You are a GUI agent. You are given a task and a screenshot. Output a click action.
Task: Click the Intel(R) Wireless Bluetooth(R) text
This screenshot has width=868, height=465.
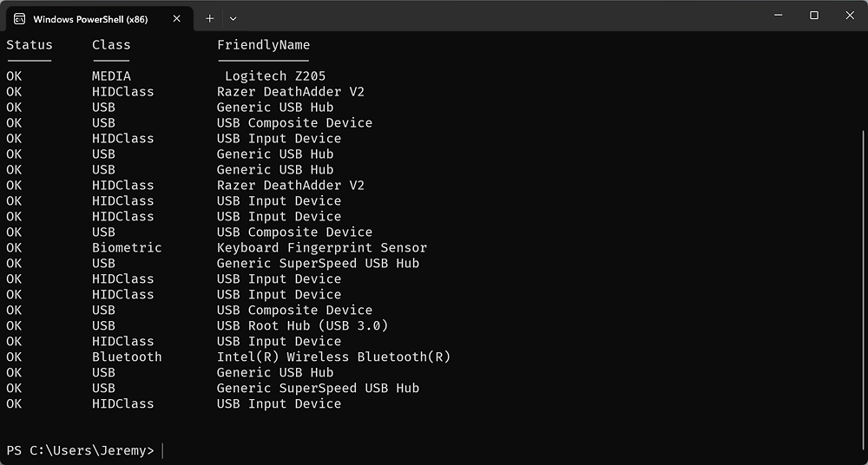pyautogui.click(x=334, y=357)
